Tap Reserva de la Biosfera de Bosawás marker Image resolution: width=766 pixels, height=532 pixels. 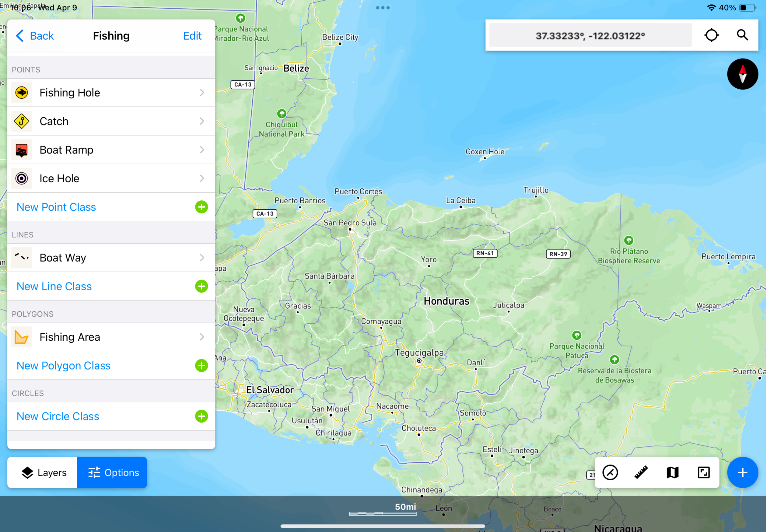point(614,360)
